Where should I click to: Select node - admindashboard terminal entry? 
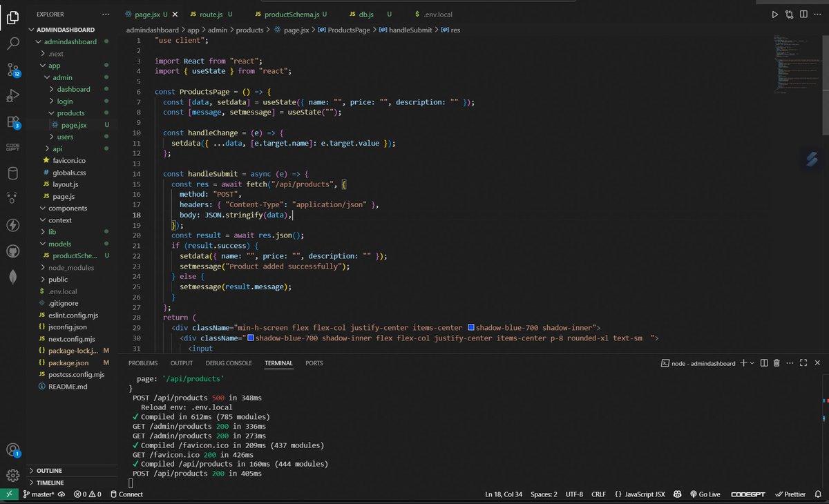(698, 363)
